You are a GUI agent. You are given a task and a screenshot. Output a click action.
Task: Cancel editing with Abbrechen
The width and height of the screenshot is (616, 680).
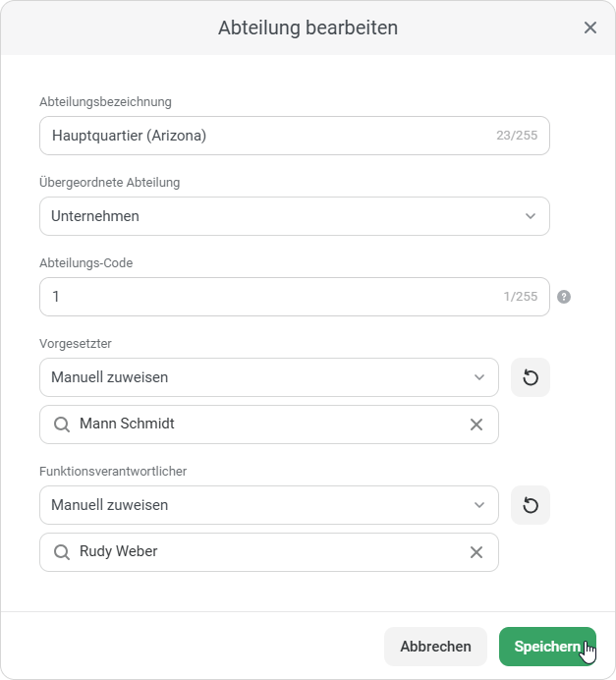point(435,647)
